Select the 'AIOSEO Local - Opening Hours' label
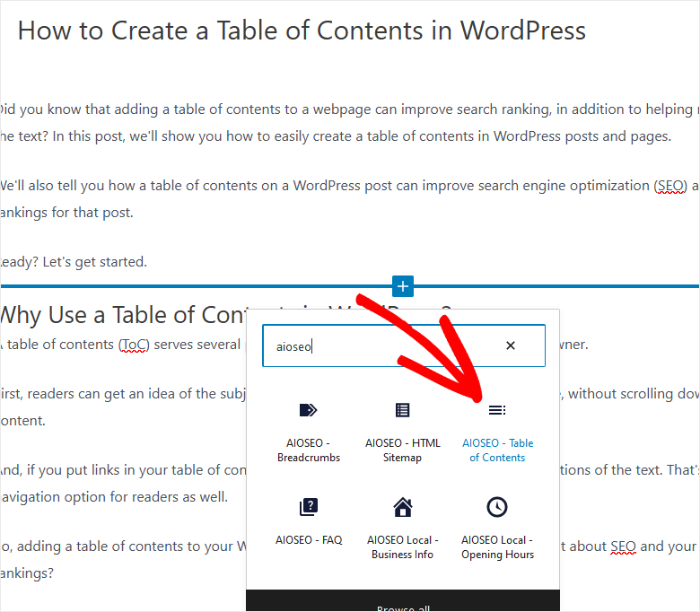This screenshot has height=612, width=700. 497,546
